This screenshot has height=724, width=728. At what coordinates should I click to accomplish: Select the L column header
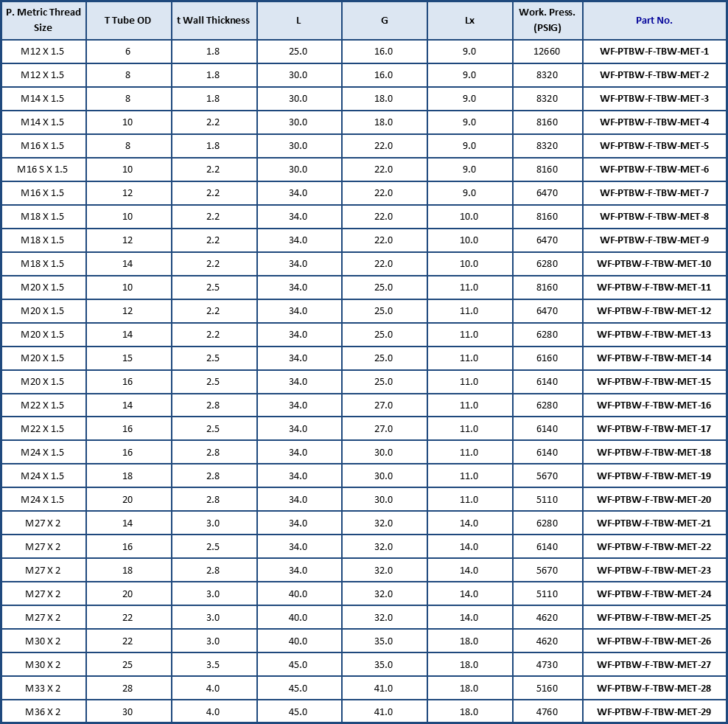coord(298,21)
